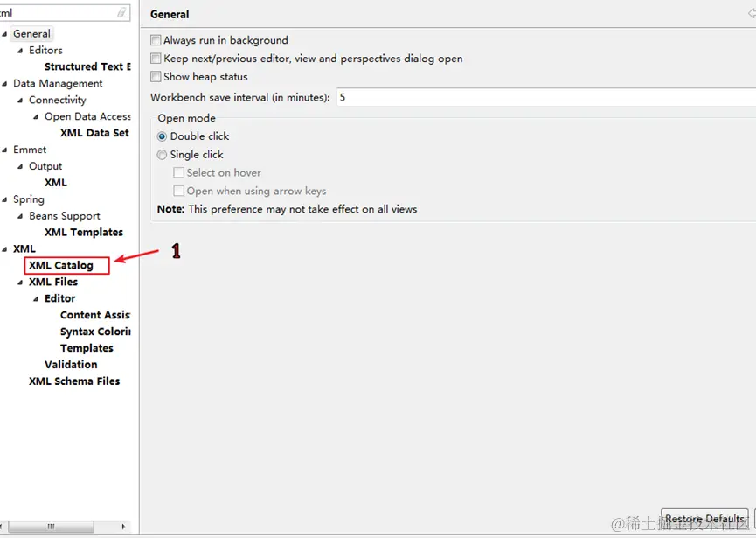Viewport: 756px width, 538px height.
Task: Select General in the preferences tree
Action: [x=31, y=34]
